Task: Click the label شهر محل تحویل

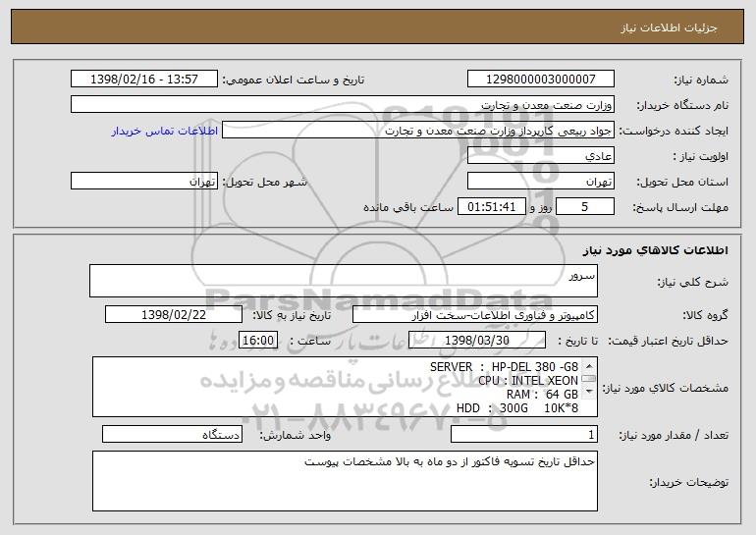Action: click(264, 183)
